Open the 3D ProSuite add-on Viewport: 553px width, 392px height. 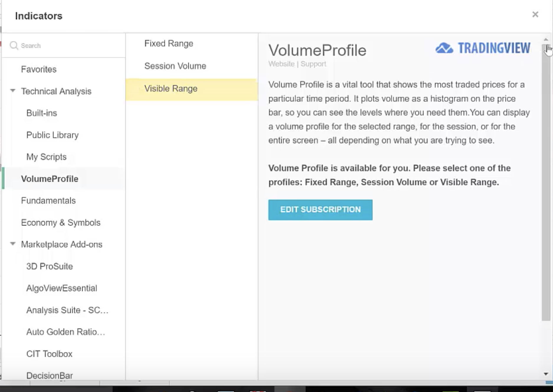(x=50, y=266)
